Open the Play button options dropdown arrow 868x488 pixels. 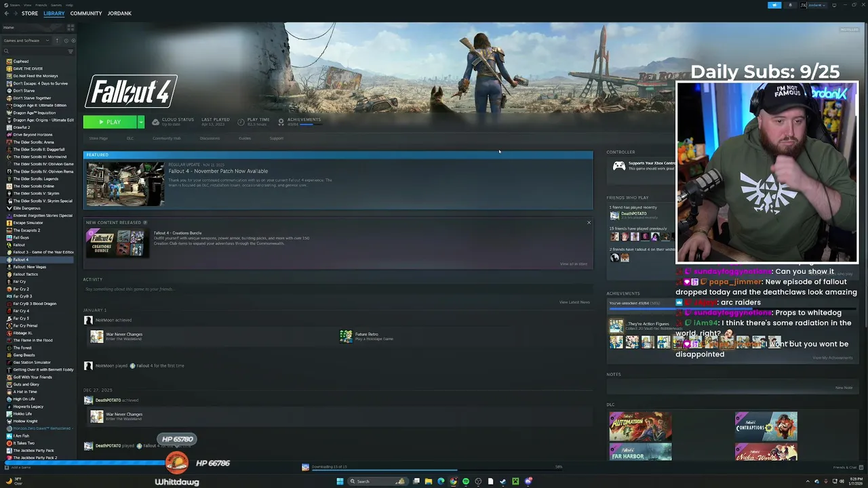[141, 122]
